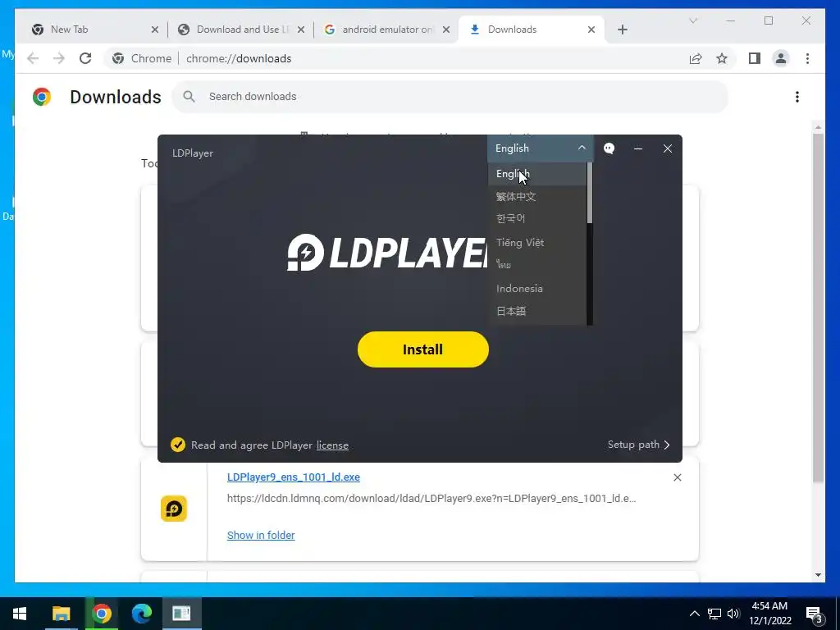Share this page icon
The image size is (840, 630).
696,58
